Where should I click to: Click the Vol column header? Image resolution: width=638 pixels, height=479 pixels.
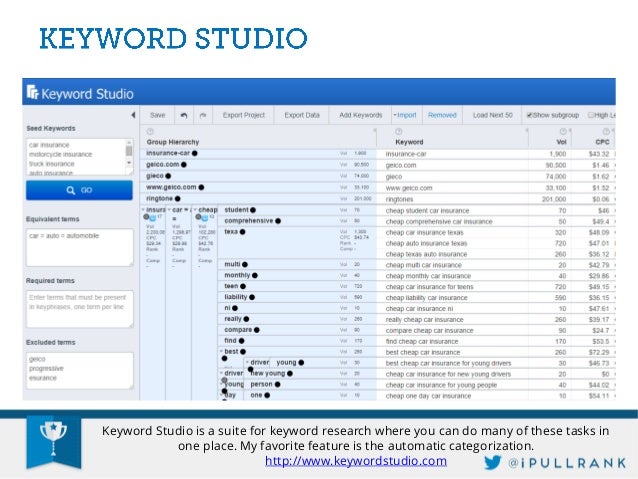562,142
